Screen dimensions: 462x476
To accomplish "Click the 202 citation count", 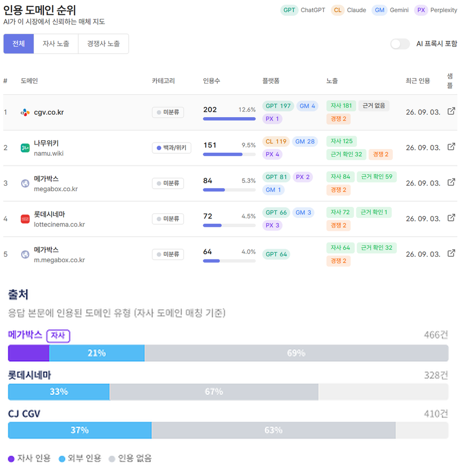I will (x=210, y=110).
